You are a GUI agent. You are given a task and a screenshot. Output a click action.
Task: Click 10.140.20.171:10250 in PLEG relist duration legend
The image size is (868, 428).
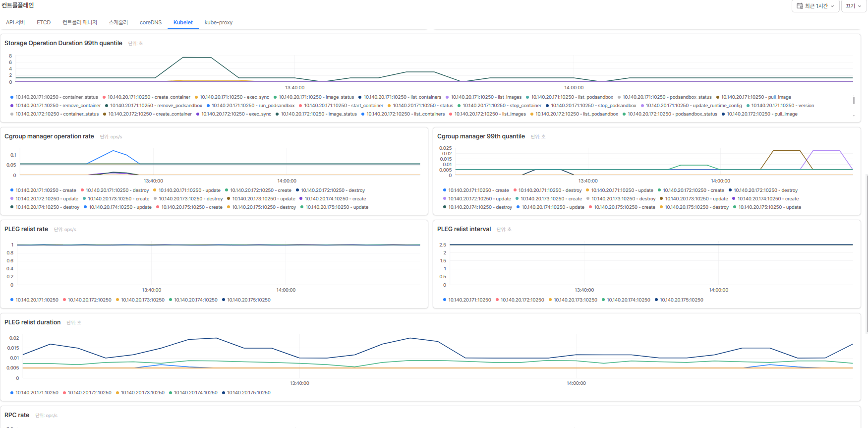pyautogui.click(x=34, y=393)
